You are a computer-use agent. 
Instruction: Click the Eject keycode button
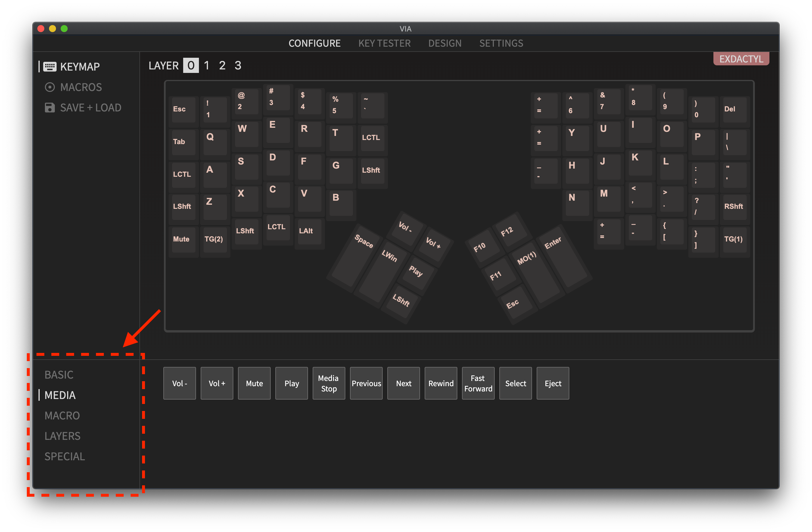pos(553,383)
